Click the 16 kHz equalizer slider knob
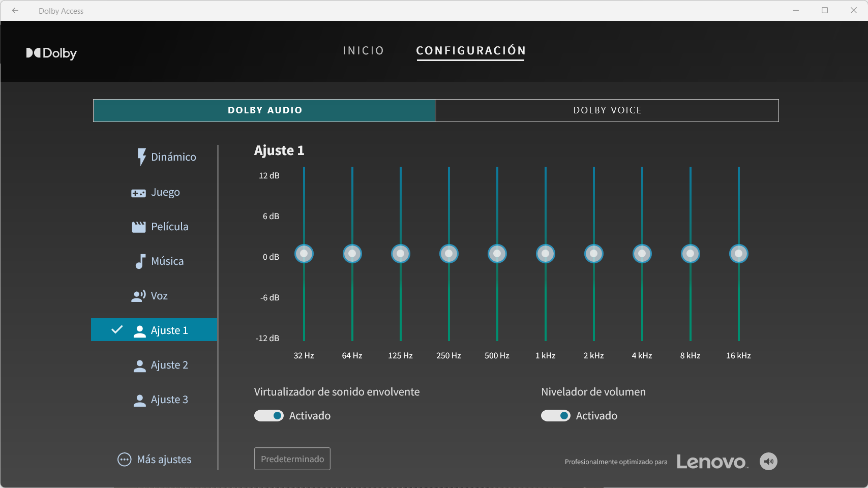Viewport: 868px width, 488px height. click(738, 254)
